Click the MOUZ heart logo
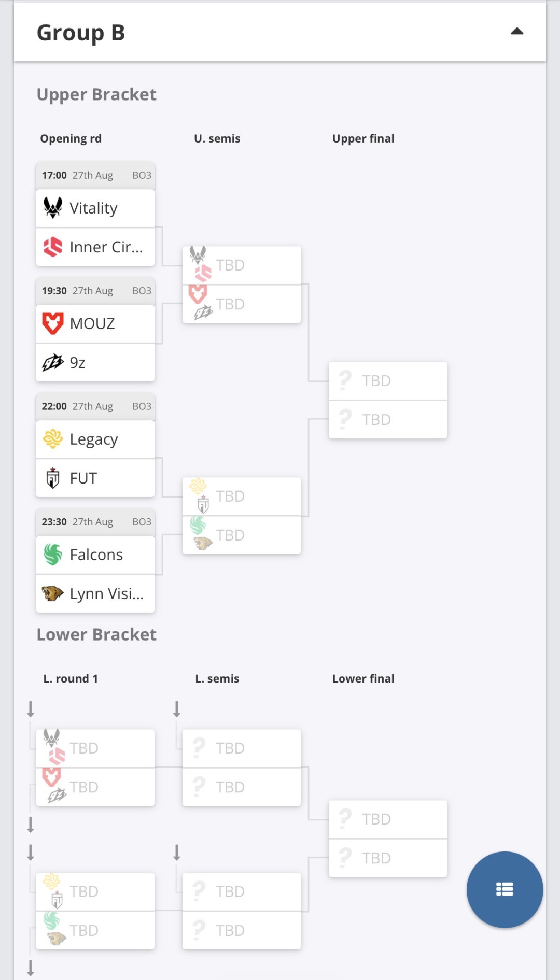 [x=53, y=323]
